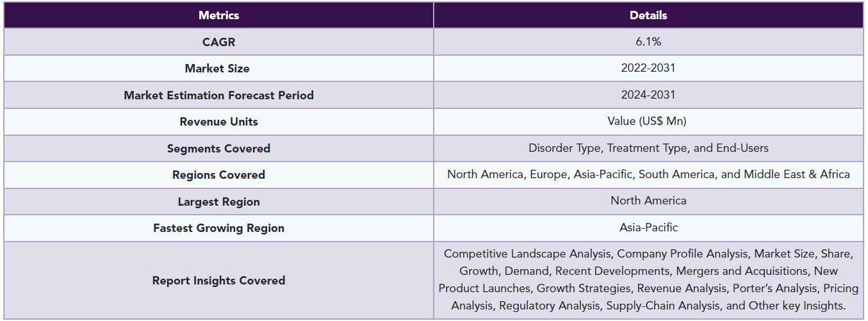
Task: Click the Value (US$ Mn) cell
Action: [x=648, y=122]
